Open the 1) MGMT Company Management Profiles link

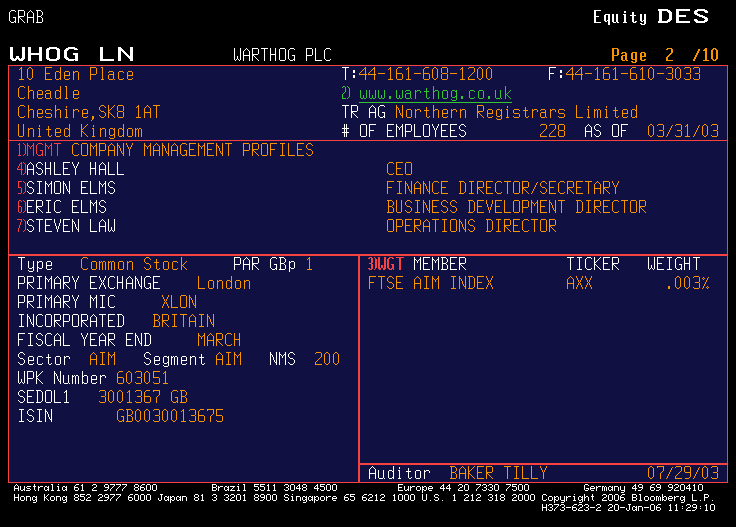tap(165, 150)
